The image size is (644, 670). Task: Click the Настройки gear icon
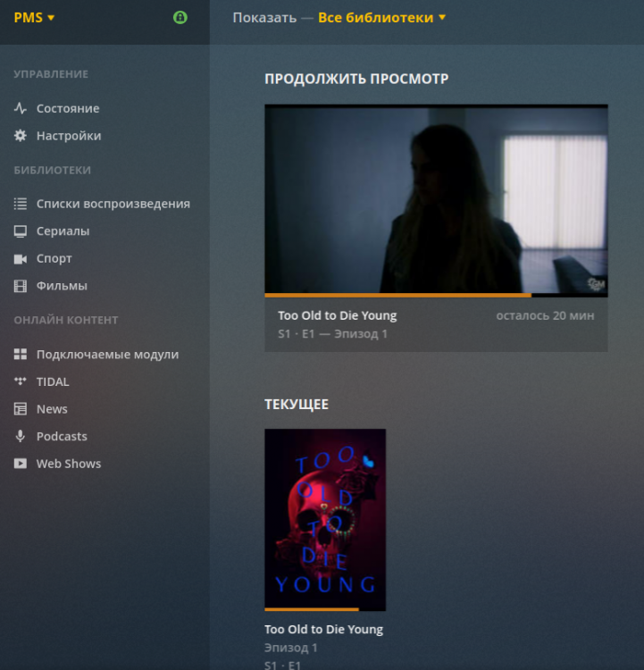21,136
